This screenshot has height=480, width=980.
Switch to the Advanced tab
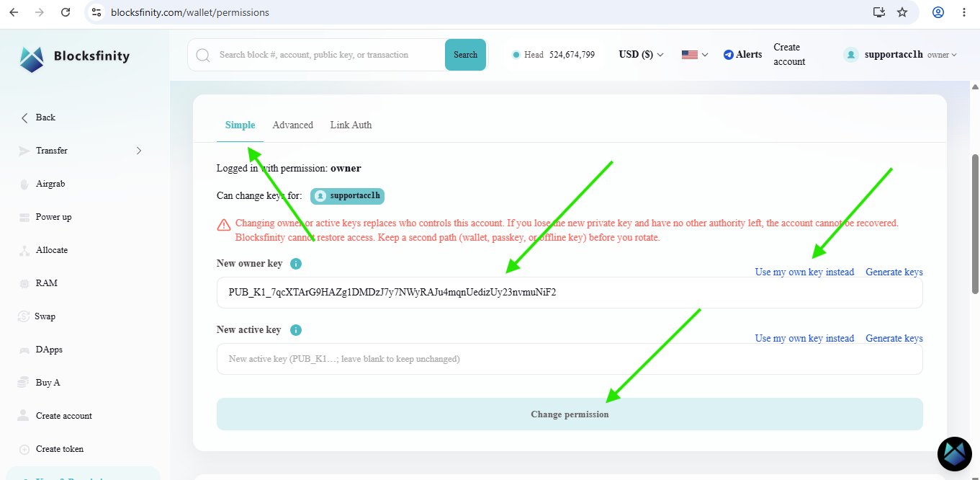coord(292,125)
